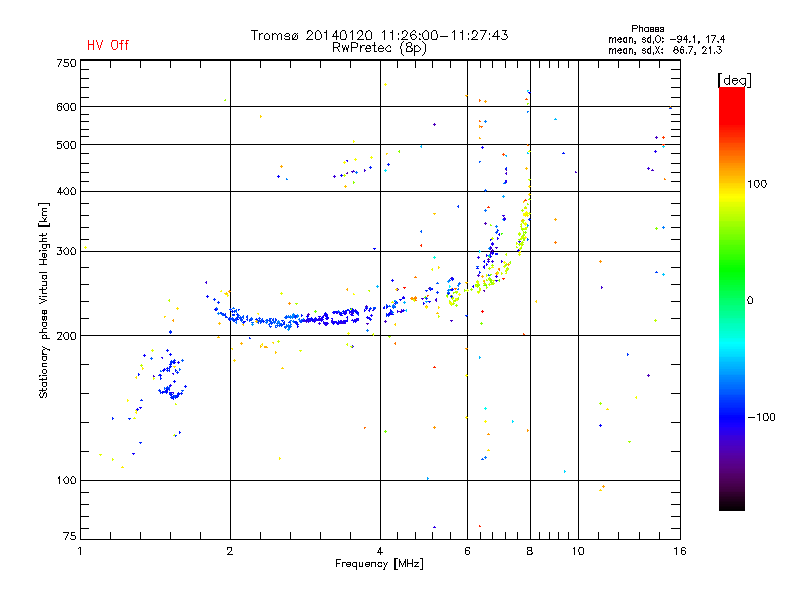Screen dimensions: 800x600
Task: Click the '[deg]' colorbar unit label
Action: pyautogui.click(x=734, y=80)
